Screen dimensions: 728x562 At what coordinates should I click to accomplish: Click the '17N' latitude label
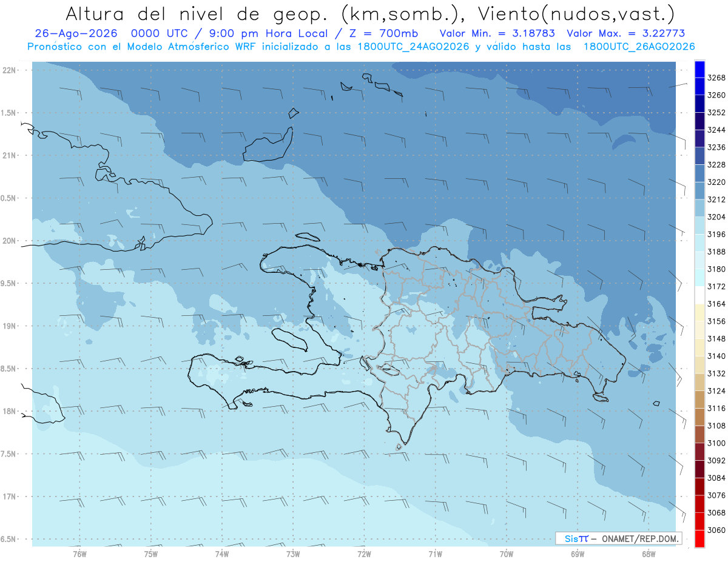(9, 497)
